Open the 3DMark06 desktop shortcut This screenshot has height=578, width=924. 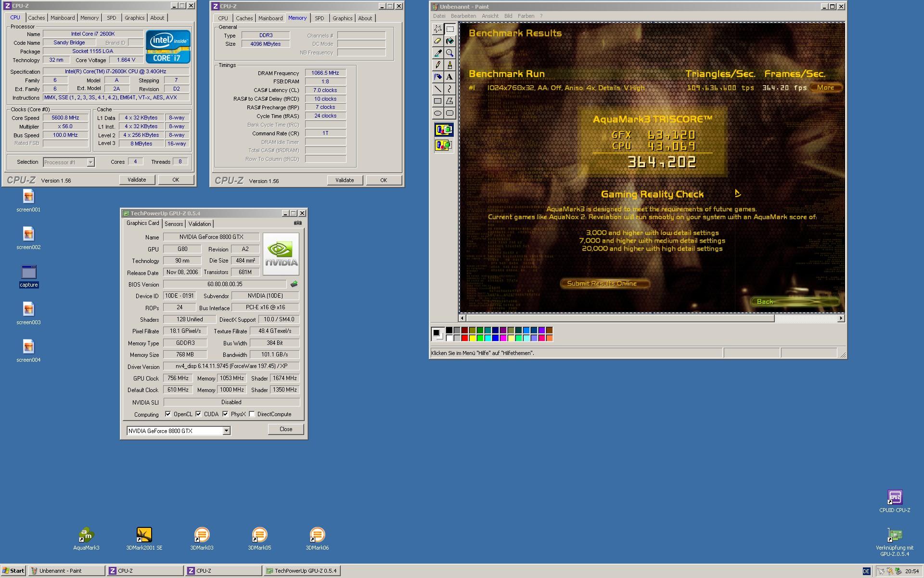point(317,539)
